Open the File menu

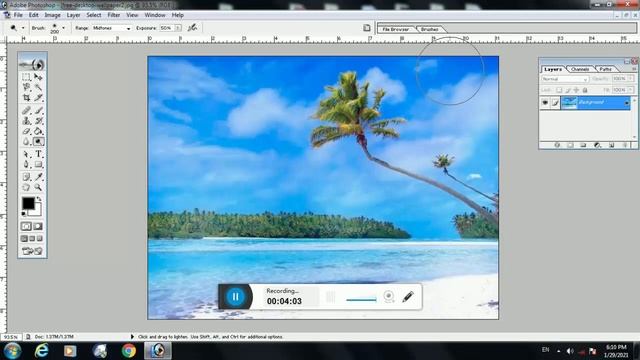18,15
